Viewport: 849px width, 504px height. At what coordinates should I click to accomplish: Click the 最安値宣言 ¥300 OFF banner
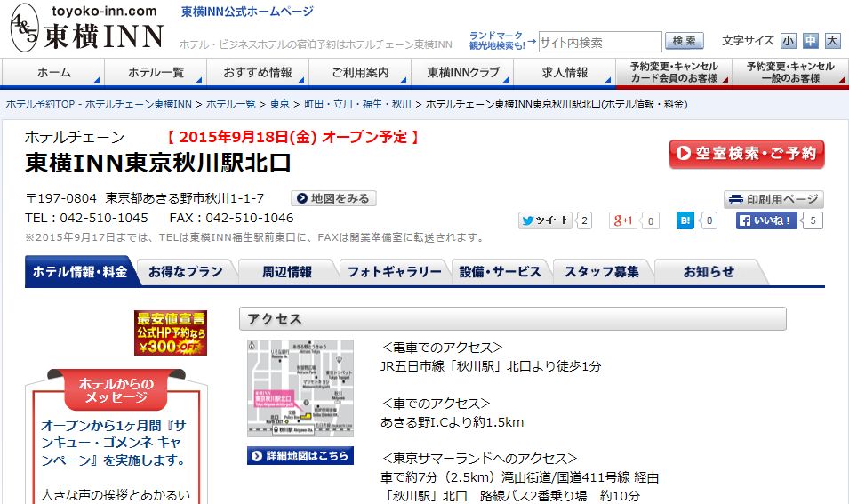pyautogui.click(x=171, y=333)
